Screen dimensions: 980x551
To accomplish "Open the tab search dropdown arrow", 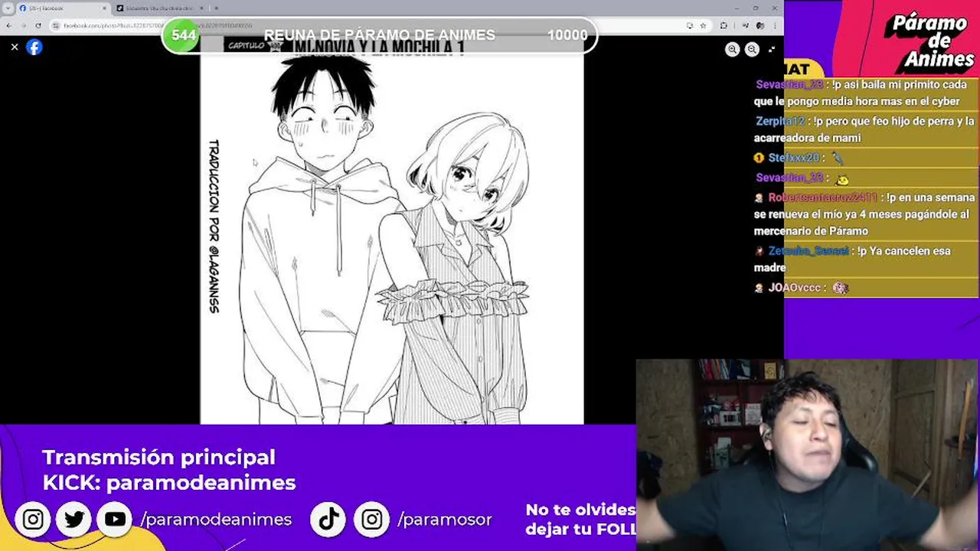I will click(x=8, y=8).
